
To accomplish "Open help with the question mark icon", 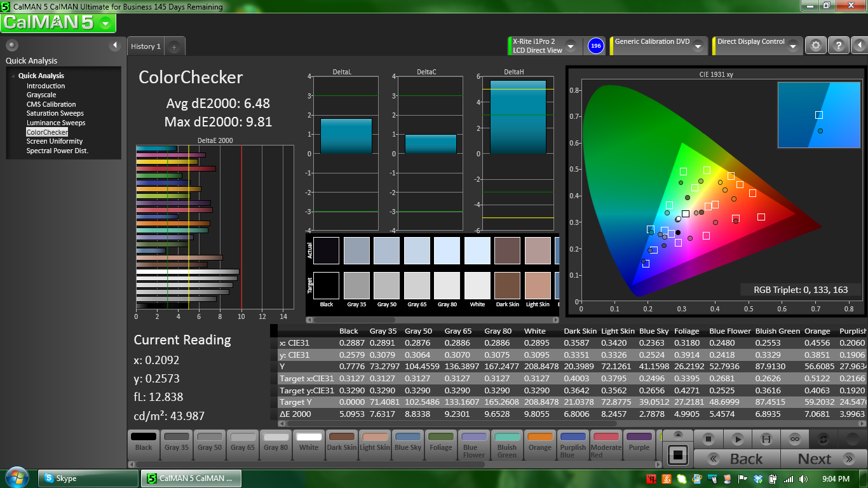I will point(839,46).
